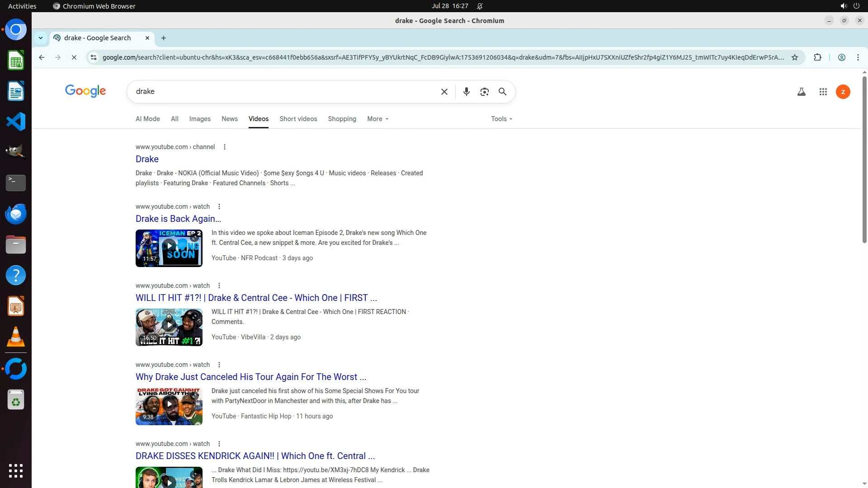Open Search Labs flask icon
This screenshot has height=488, width=868.
coord(801,92)
